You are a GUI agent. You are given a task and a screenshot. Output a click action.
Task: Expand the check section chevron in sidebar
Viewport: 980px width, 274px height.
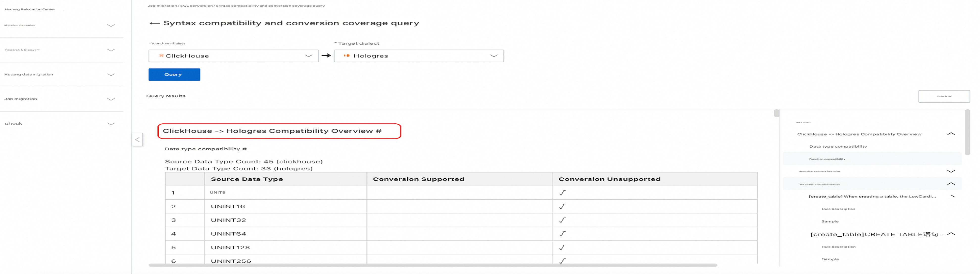111,124
